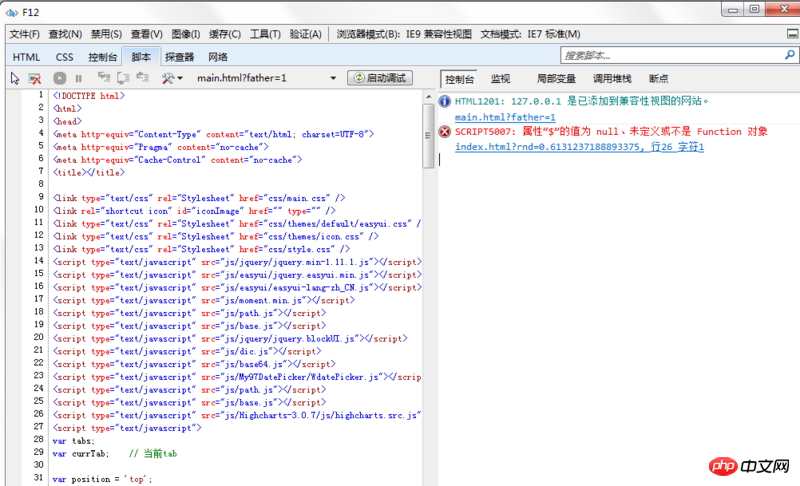This screenshot has height=486, width=800.
Task: Open the index.html?rnd=0.6131237188893375 error link
Action: (x=580, y=147)
